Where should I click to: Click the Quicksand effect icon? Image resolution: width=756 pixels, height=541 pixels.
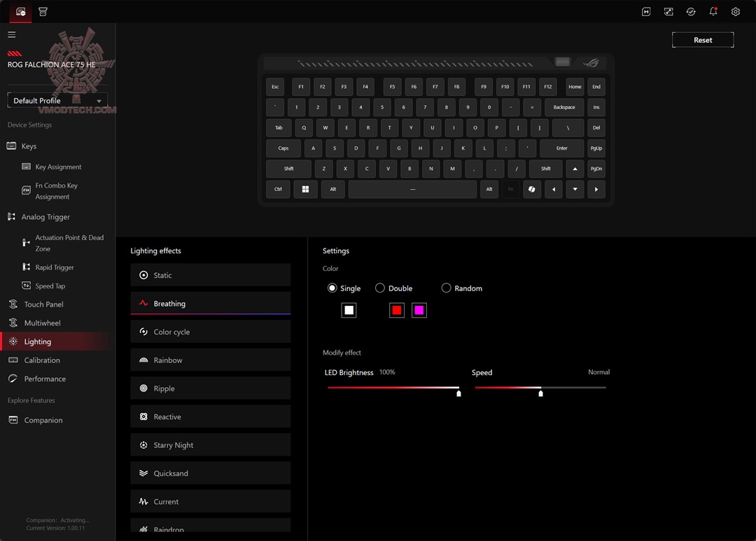[x=143, y=473]
